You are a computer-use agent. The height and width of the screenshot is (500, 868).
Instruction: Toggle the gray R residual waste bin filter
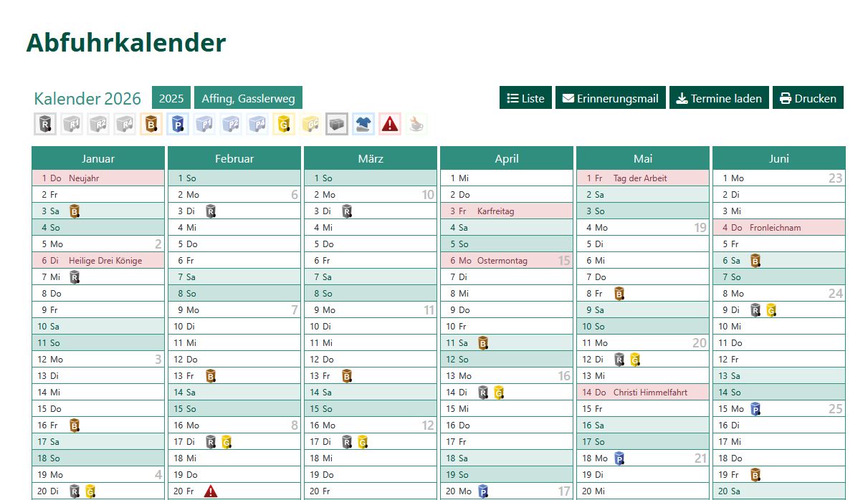[45, 124]
